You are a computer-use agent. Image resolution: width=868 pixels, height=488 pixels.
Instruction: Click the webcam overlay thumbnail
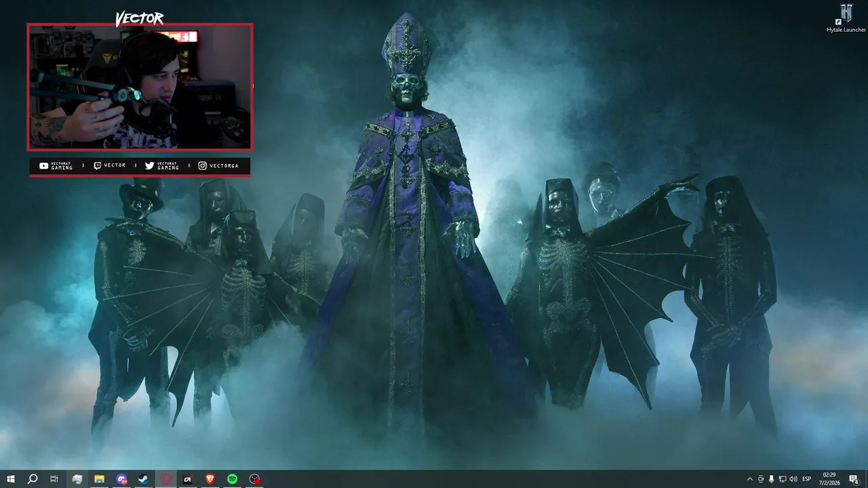coord(140,87)
